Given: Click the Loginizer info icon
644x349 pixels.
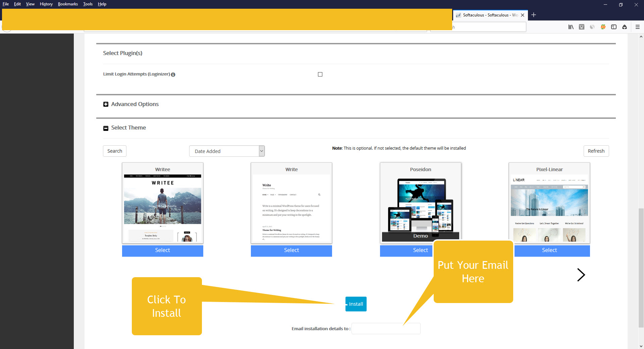Looking at the screenshot, I should coord(173,74).
